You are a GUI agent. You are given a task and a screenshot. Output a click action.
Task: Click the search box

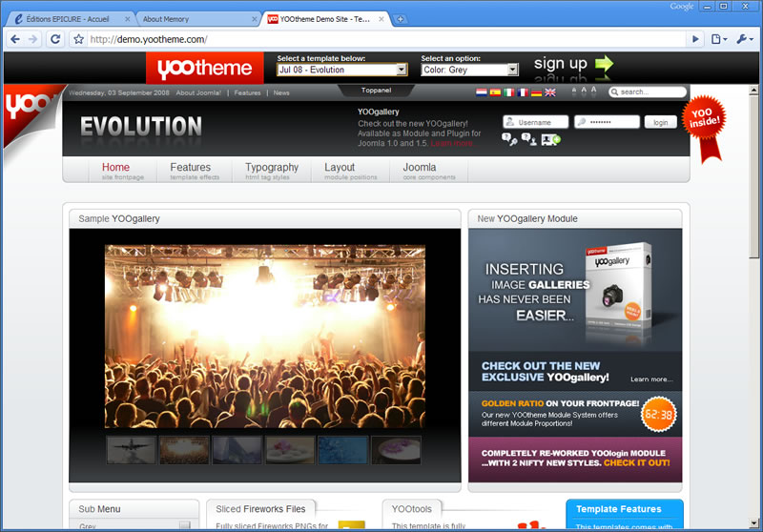648,92
